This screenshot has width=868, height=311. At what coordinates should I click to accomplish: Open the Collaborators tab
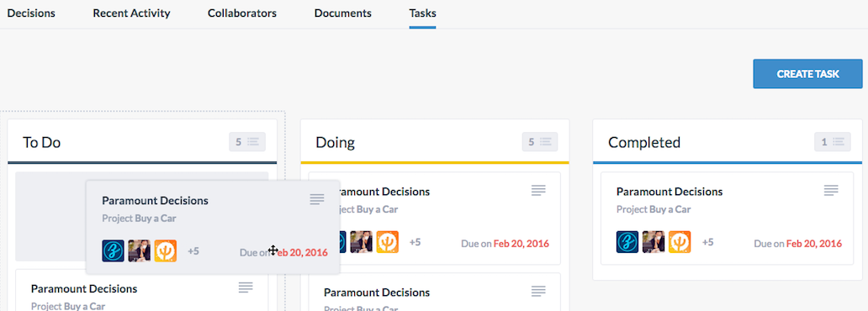pos(242,13)
